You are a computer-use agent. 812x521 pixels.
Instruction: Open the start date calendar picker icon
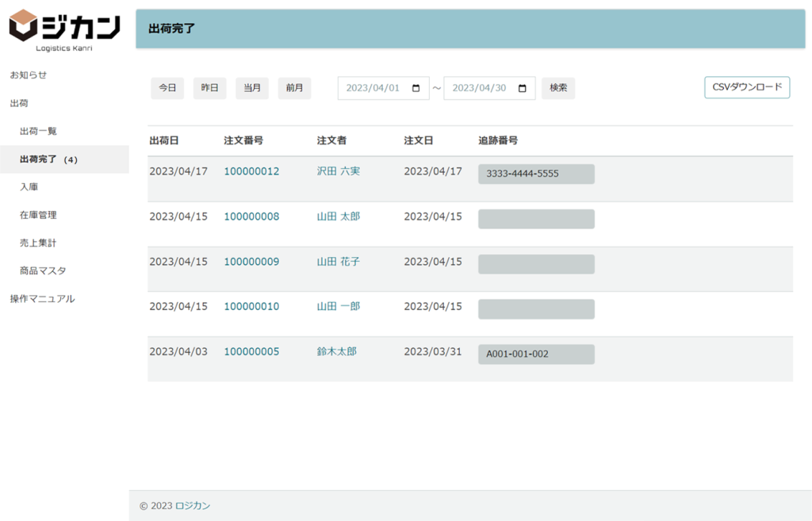(416, 88)
